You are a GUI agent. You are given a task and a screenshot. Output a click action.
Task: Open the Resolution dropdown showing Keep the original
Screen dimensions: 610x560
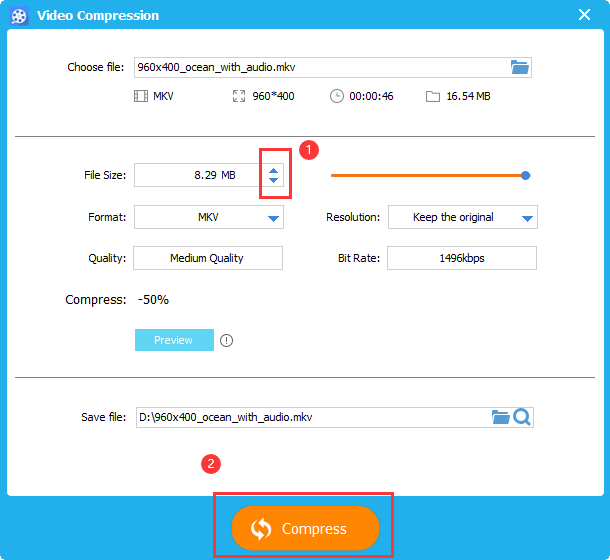[x=526, y=218]
